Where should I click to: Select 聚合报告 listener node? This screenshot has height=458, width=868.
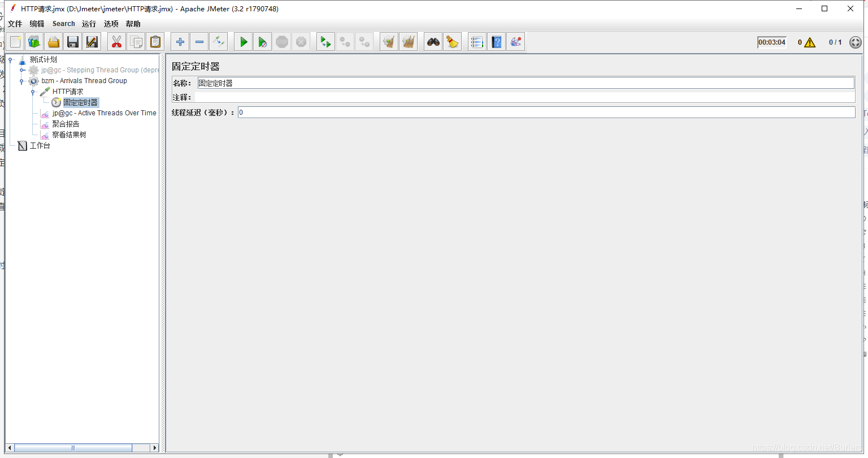[x=66, y=124]
